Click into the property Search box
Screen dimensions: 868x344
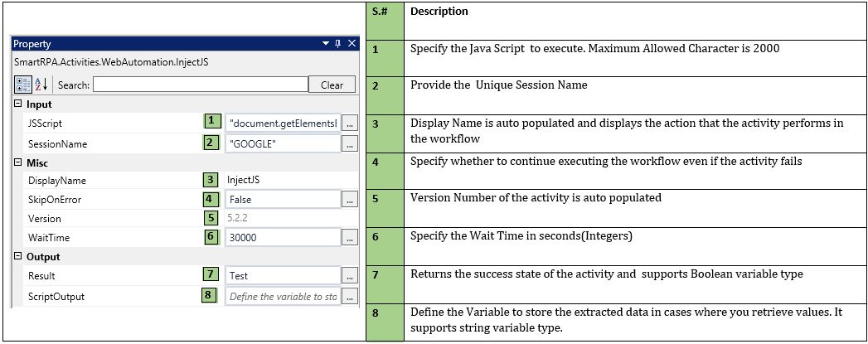coord(197,85)
